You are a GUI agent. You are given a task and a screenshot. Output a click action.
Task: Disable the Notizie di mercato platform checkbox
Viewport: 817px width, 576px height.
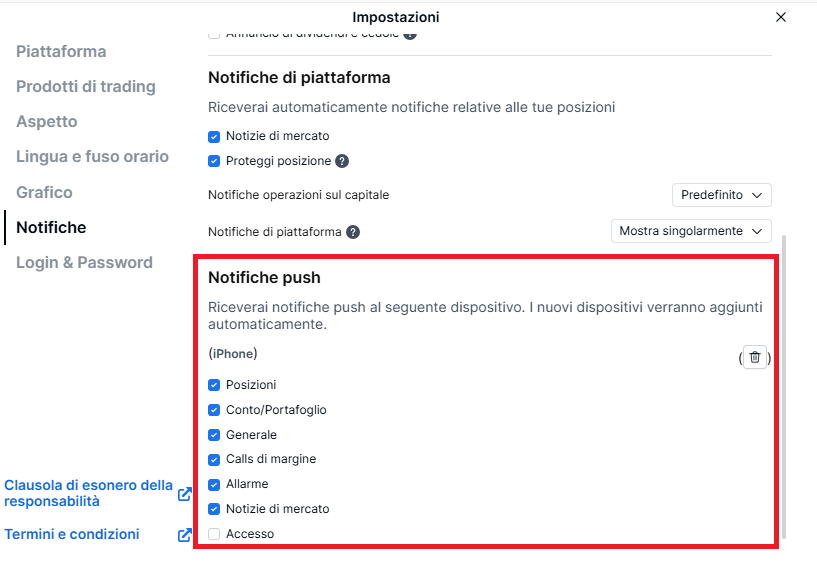(214, 136)
